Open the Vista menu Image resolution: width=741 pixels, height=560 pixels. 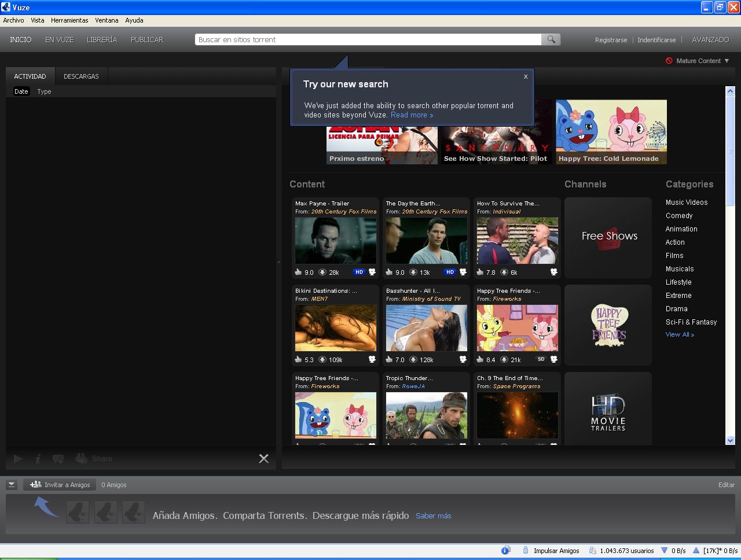coord(38,20)
